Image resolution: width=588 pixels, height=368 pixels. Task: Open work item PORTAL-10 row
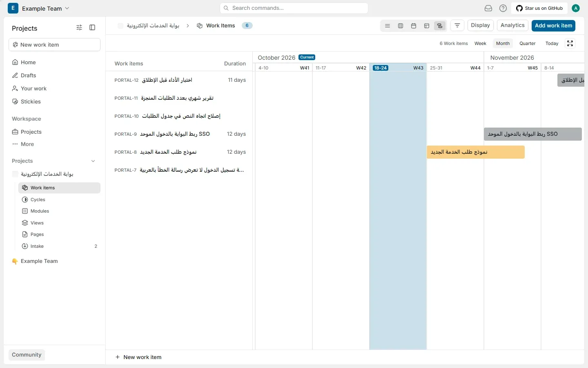pyautogui.click(x=179, y=116)
